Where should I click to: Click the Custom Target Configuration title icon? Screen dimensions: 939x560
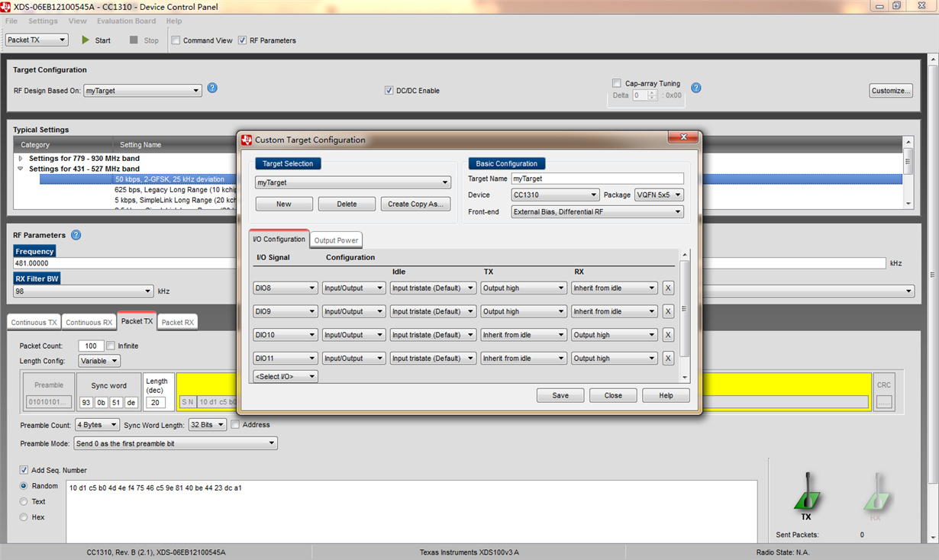(x=247, y=140)
